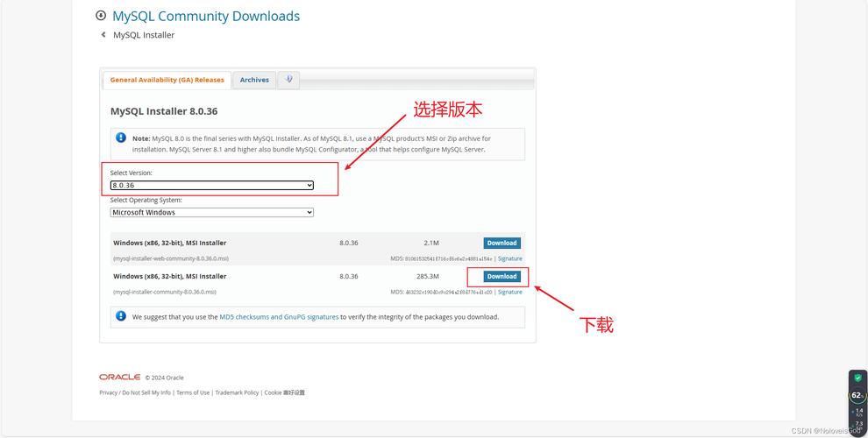
Task: Open the tab with the dolphin icon
Action: coord(288,80)
